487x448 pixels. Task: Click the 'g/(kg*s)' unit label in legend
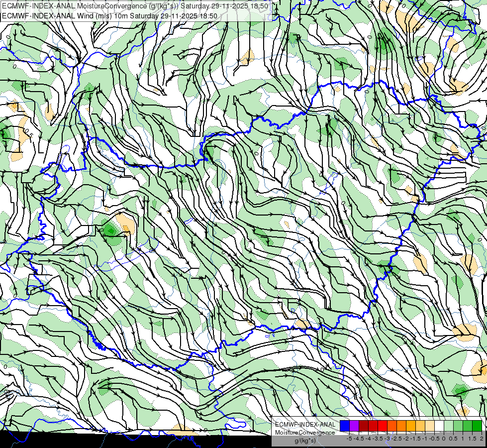click(305, 441)
